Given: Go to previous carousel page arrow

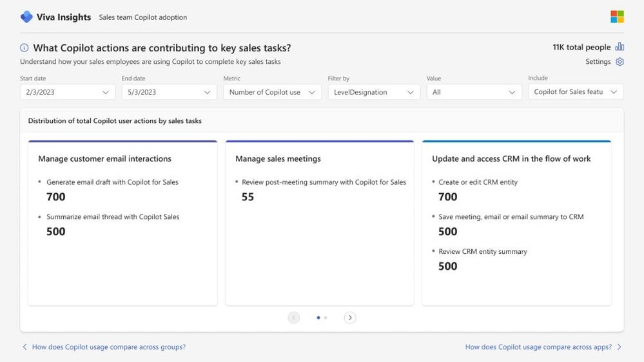Looking at the screenshot, I should point(294,318).
